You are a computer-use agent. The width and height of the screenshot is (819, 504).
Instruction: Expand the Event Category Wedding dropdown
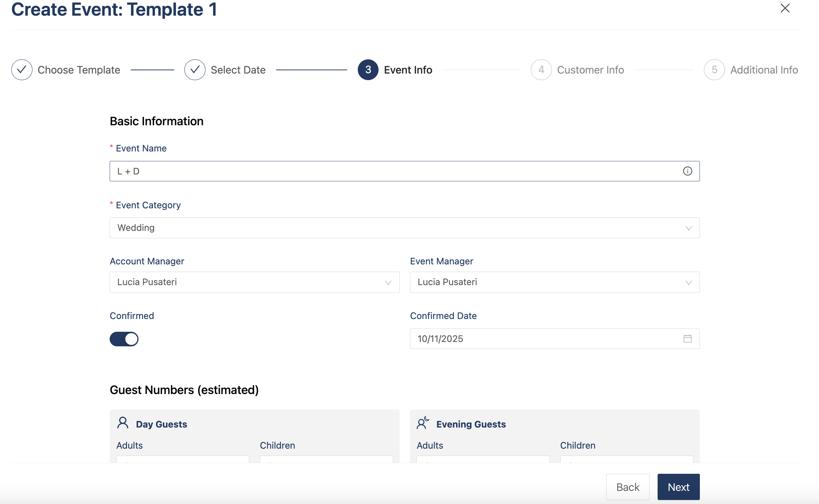tap(404, 228)
